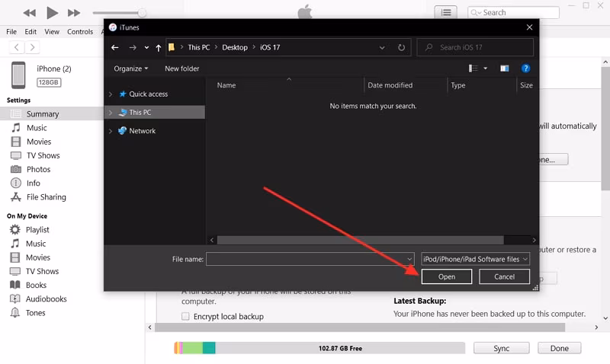
Task: Click This PC in address breadcrumb
Action: click(199, 47)
